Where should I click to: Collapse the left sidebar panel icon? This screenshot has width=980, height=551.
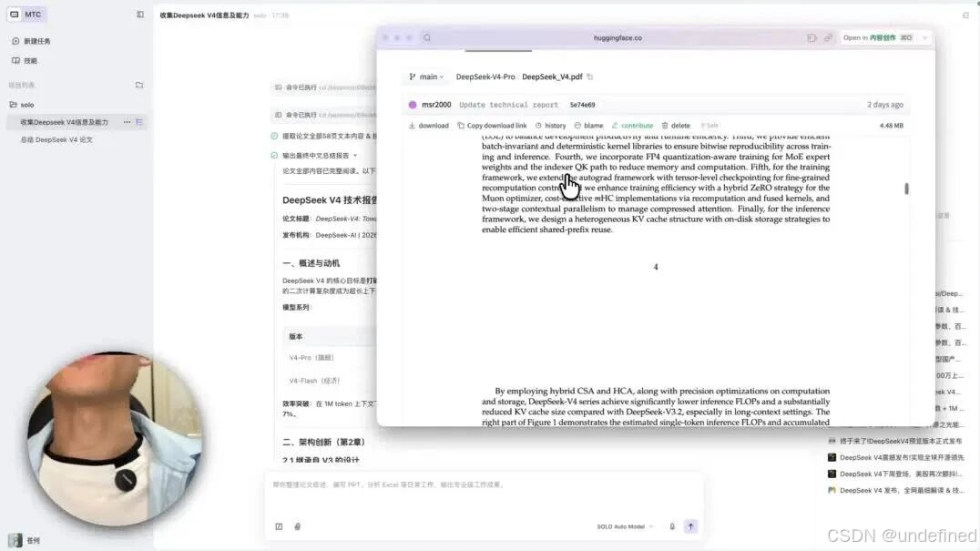[x=140, y=15]
